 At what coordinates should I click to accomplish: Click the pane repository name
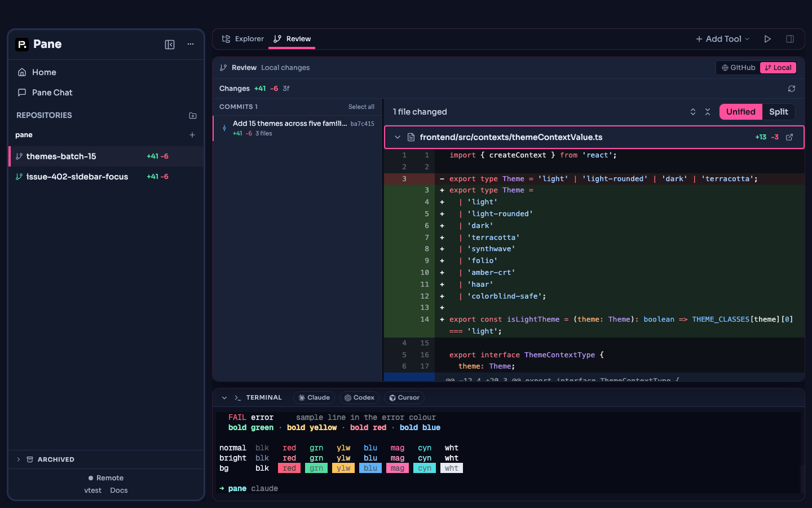24,135
